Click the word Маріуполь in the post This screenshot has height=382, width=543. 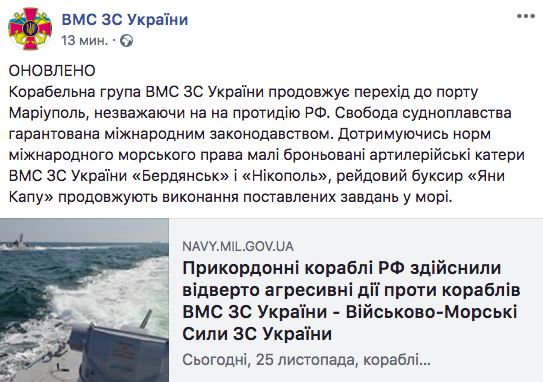[x=46, y=113]
